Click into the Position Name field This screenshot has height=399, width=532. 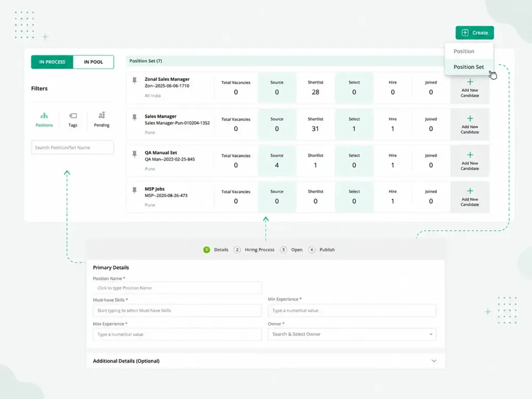(177, 288)
